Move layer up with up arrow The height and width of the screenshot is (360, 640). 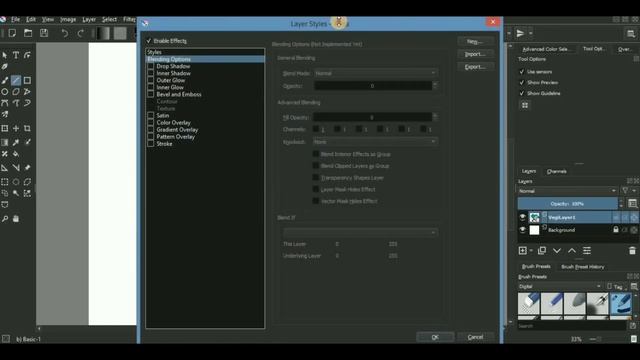[x=572, y=251]
